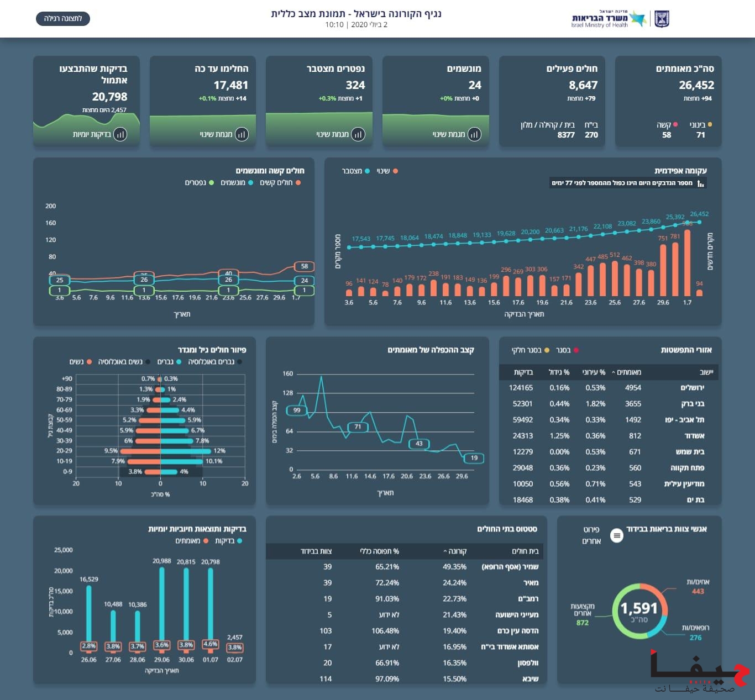Sort outbreak table by מאומתים column caret
Image resolution: width=755 pixels, height=700 pixels.
pos(613,372)
